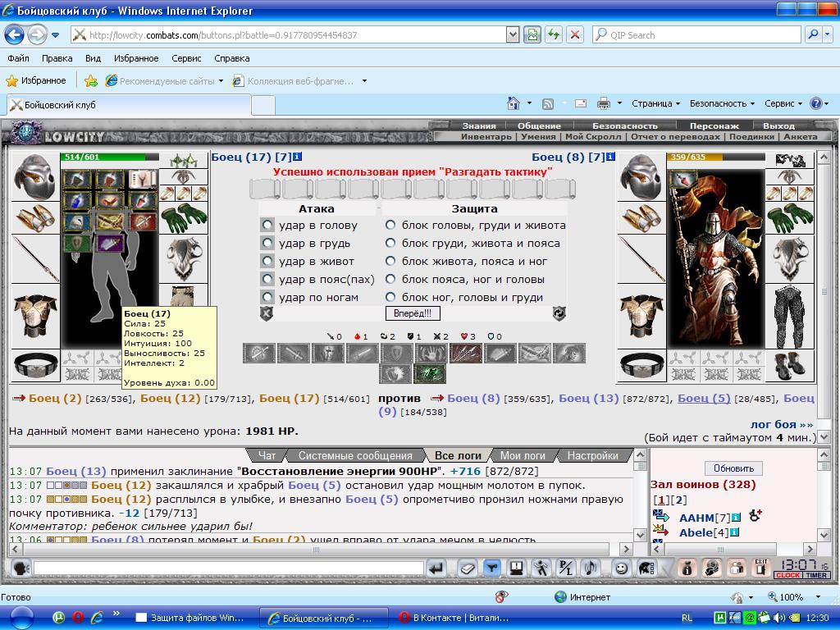Click the IE refresh arrows icon
Screen dimensions: 840x630
[x=554, y=34]
